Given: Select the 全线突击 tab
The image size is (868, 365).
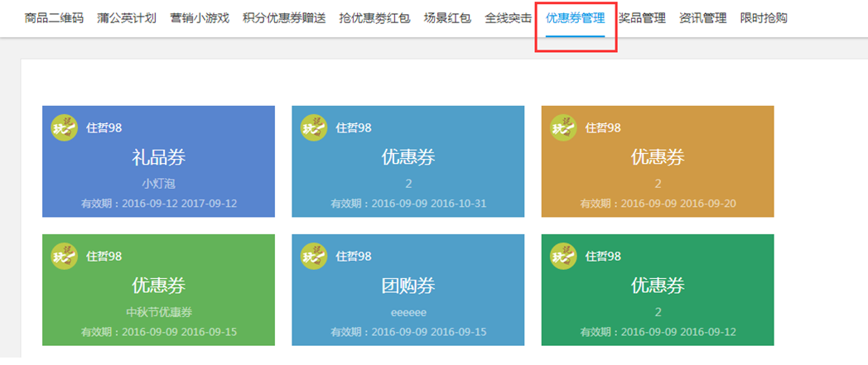Looking at the screenshot, I should coord(509,18).
